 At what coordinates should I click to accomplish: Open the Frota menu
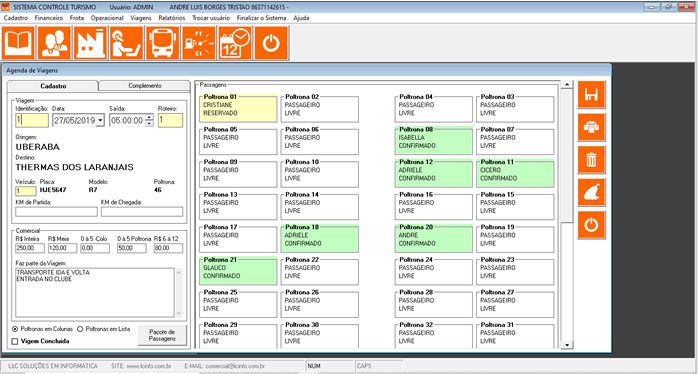pyautogui.click(x=77, y=18)
